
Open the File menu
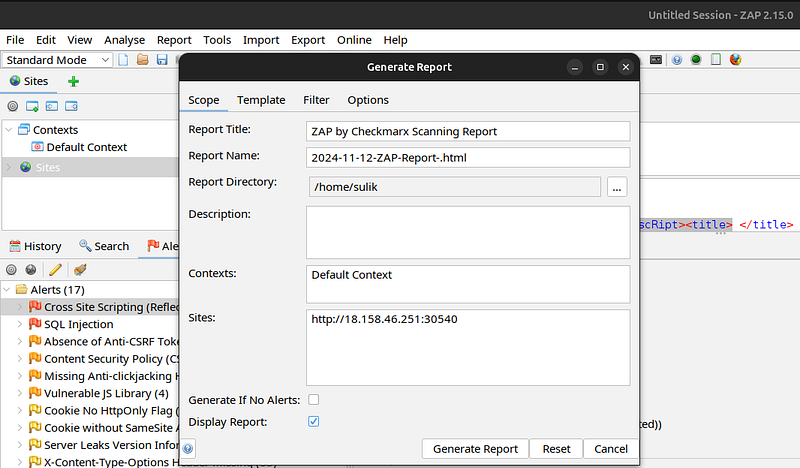pos(15,40)
